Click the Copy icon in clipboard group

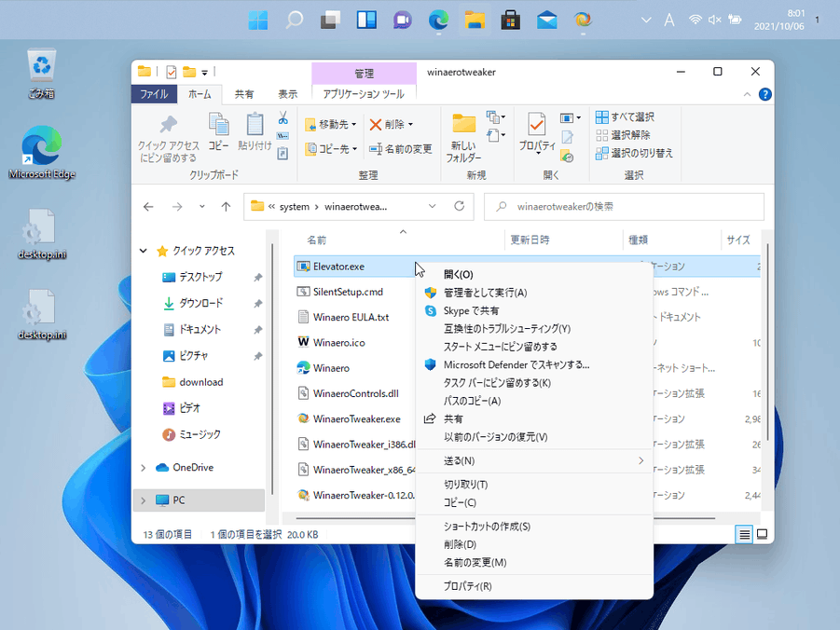tap(218, 124)
